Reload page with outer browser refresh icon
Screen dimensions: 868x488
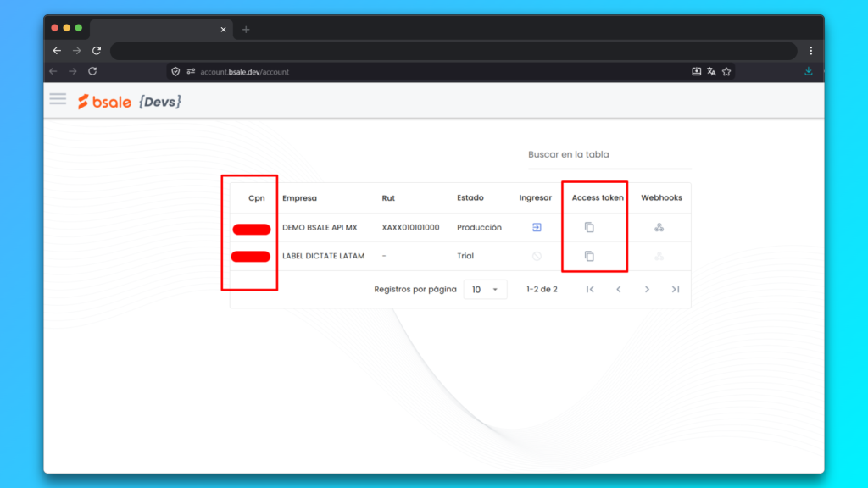(x=97, y=51)
